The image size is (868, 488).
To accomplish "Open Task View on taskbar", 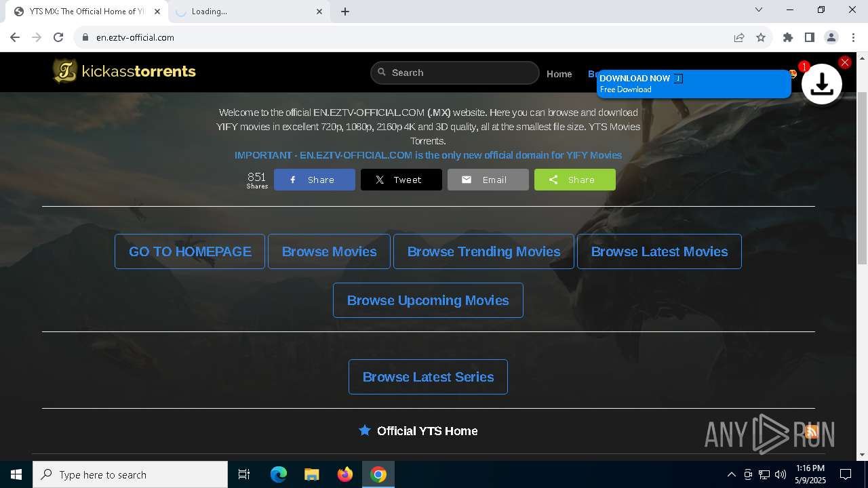I will tap(244, 474).
